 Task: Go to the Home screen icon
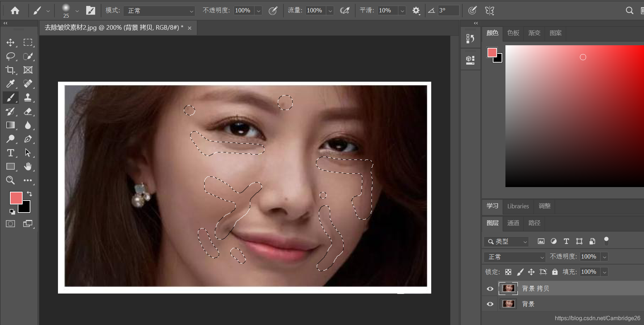[x=15, y=11]
